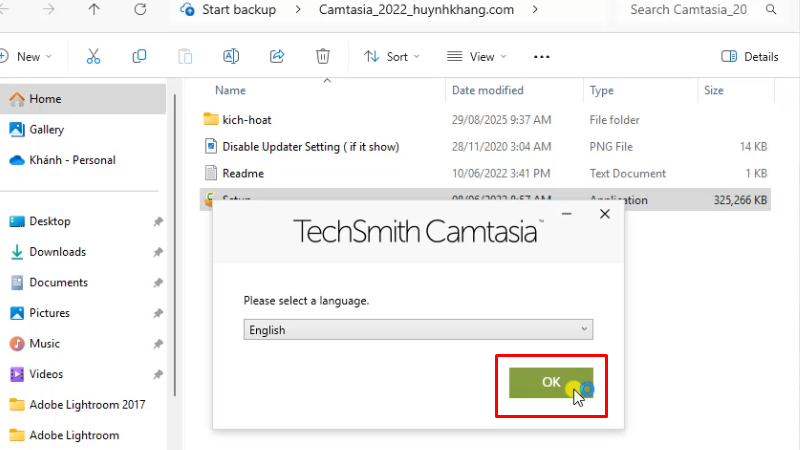Open Videos in quick access
The width and height of the screenshot is (800, 450).
coord(46,374)
